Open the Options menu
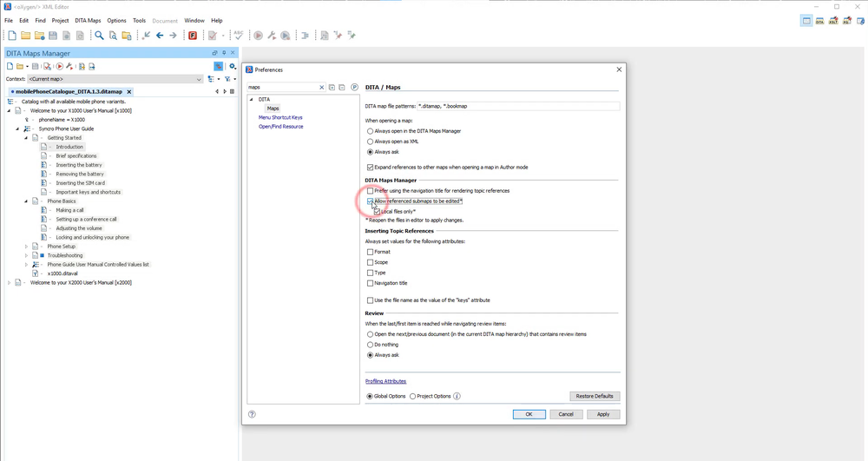This screenshot has width=868, height=461. 117,21
